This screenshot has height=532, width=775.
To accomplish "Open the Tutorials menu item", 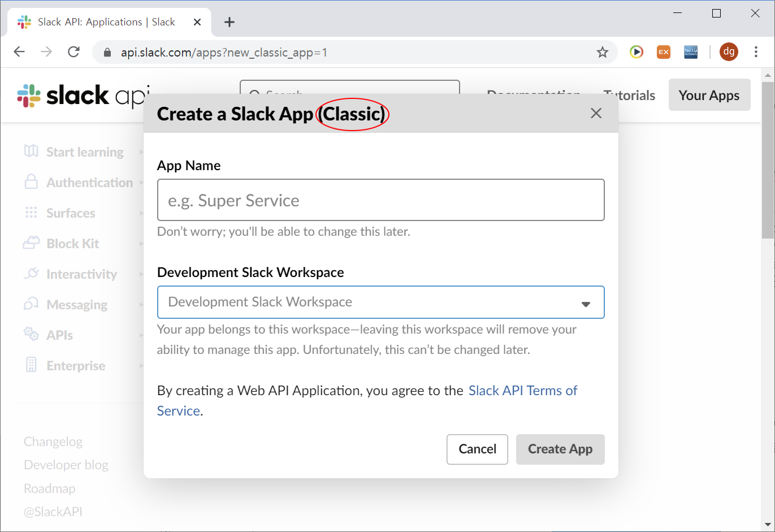I will click(629, 95).
